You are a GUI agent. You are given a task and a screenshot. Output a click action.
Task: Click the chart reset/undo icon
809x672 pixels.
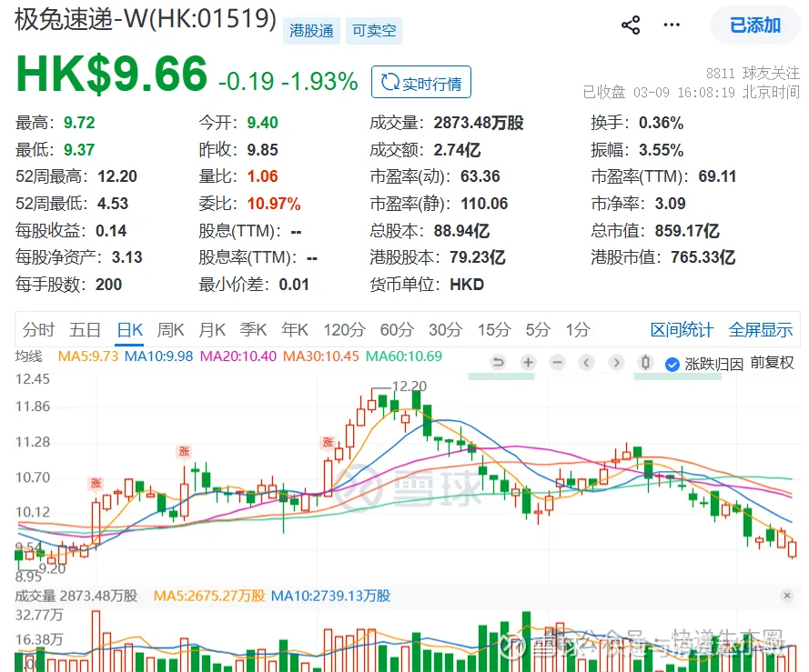pos(499,363)
